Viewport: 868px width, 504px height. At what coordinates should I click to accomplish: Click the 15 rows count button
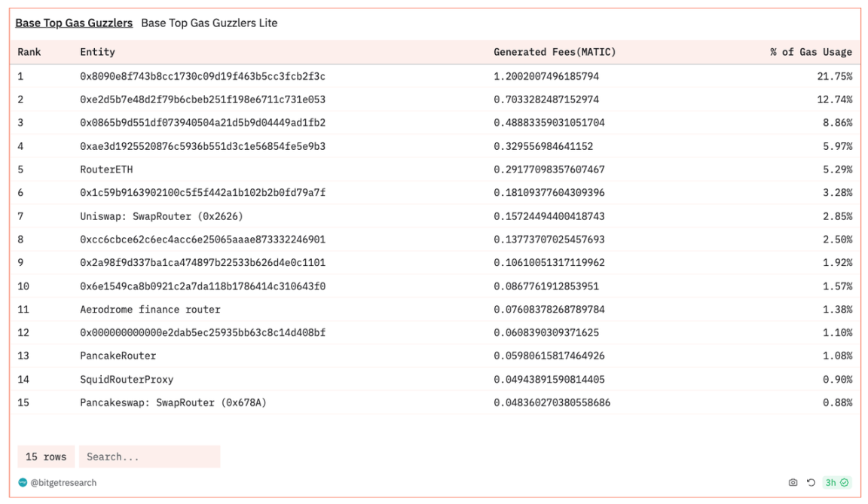pyautogui.click(x=46, y=457)
